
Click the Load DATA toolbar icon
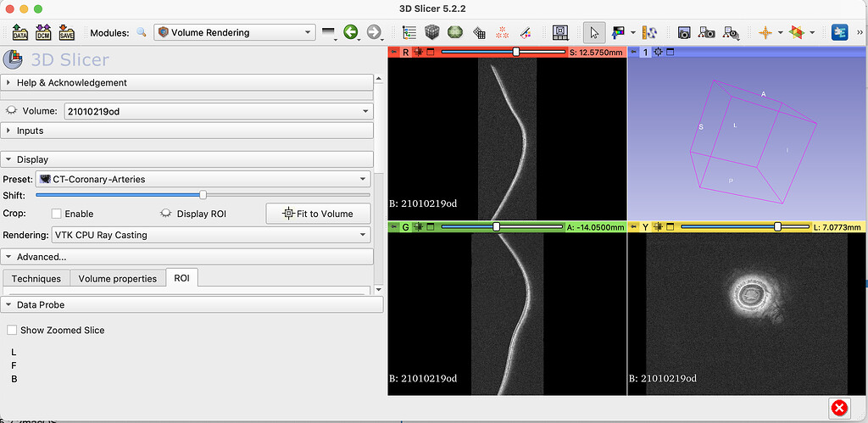20,32
